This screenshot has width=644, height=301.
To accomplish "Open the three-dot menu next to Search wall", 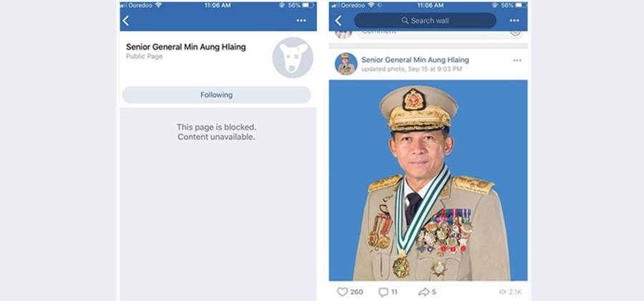I will (x=514, y=21).
